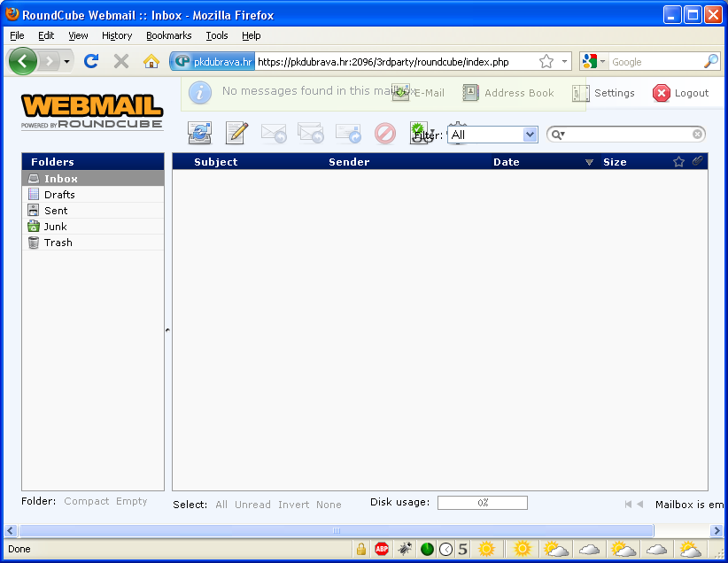Click the Adblock Plus icon in the status bar
The height and width of the screenshot is (563, 728).
click(382, 549)
